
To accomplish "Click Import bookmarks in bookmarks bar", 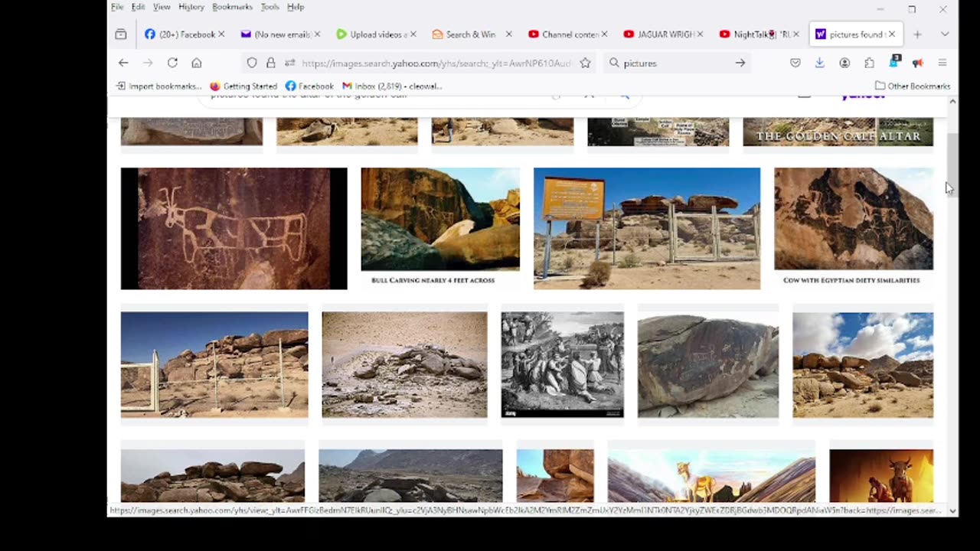I will tap(158, 86).
